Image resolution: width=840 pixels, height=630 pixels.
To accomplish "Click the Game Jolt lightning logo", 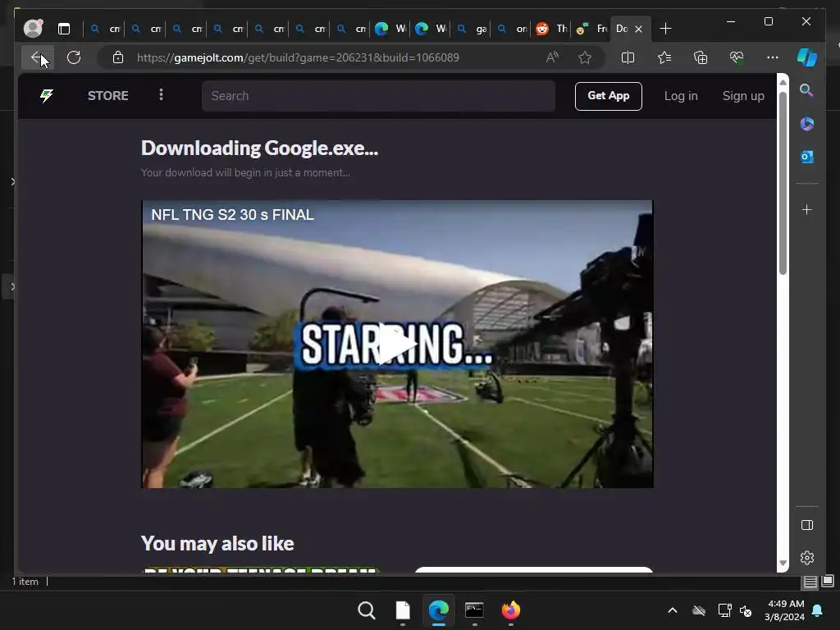I will tap(47, 96).
